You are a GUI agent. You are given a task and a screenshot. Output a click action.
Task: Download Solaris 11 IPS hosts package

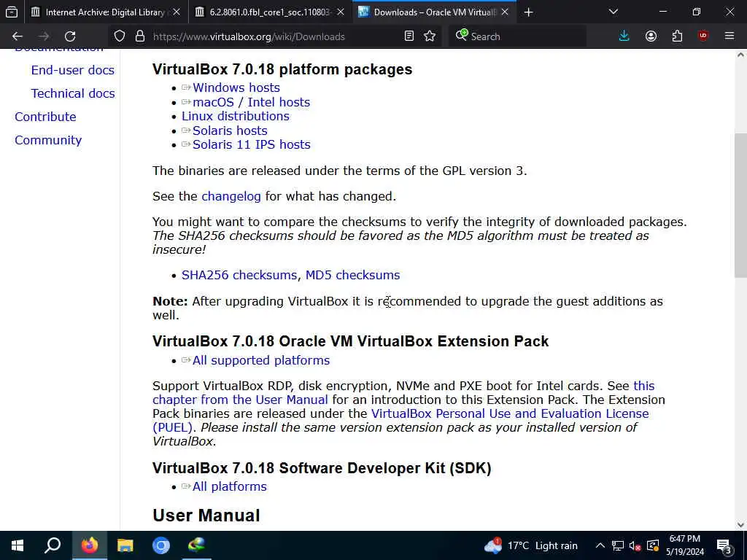click(252, 145)
